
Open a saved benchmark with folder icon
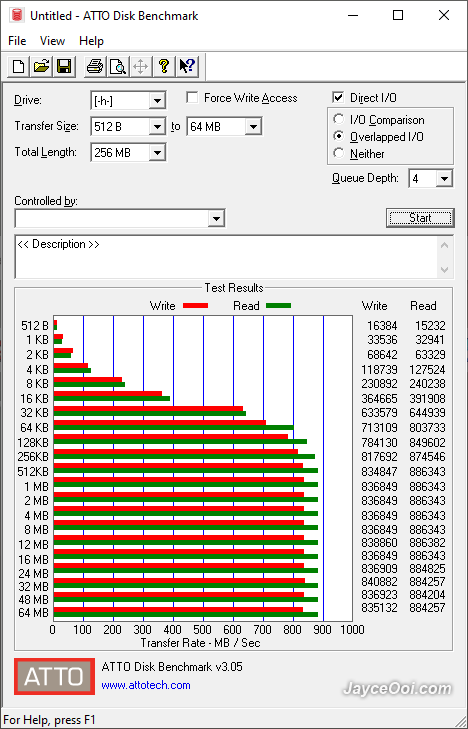pyautogui.click(x=41, y=66)
